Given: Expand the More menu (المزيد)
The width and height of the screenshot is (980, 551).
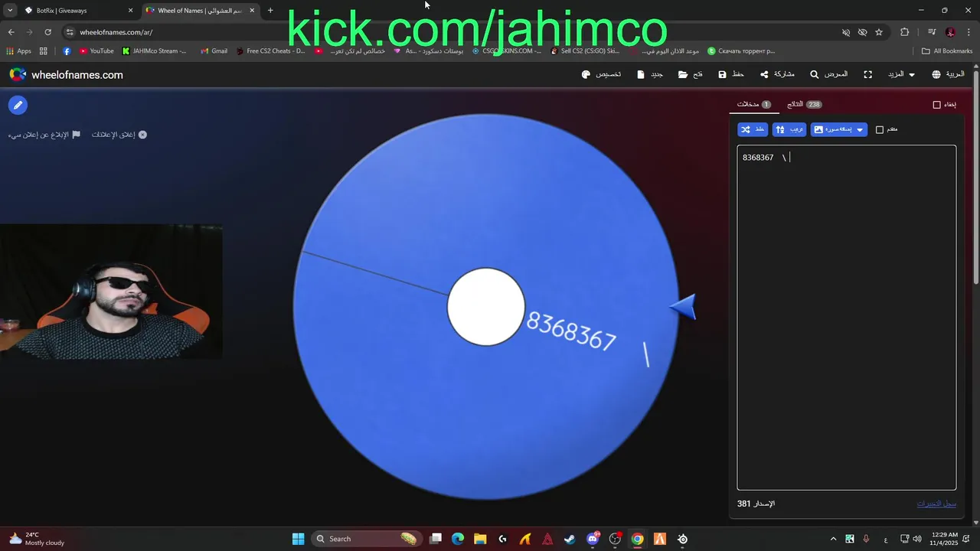Looking at the screenshot, I should click(900, 74).
